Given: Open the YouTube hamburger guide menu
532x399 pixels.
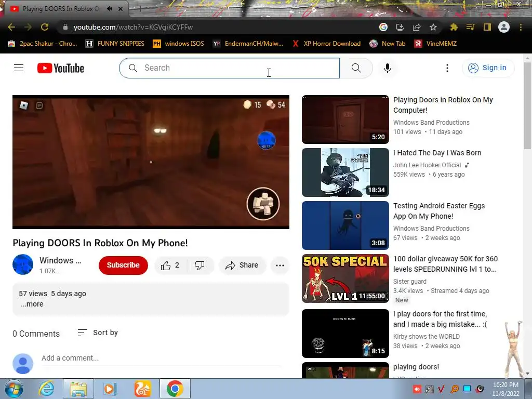Looking at the screenshot, I should pyautogui.click(x=19, y=68).
